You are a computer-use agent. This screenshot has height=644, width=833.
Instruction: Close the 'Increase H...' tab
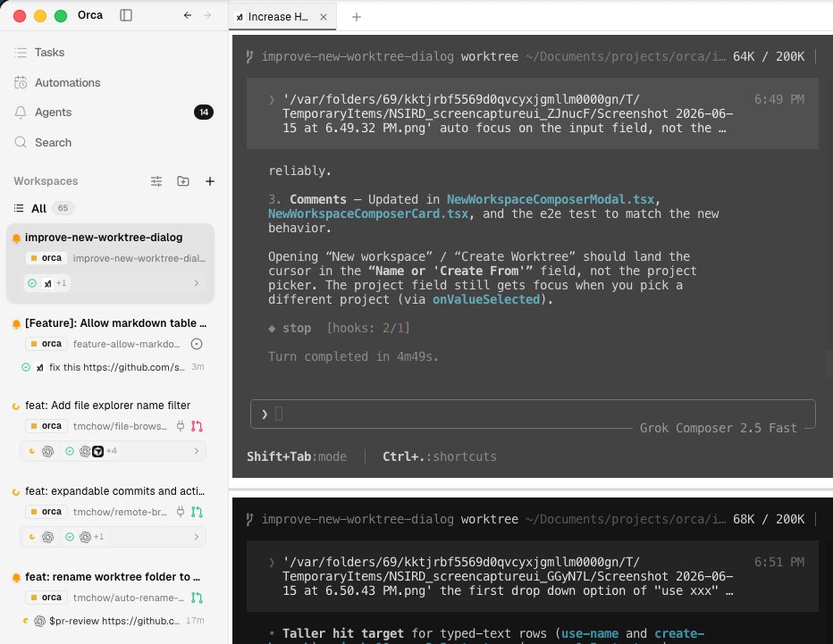pos(323,17)
